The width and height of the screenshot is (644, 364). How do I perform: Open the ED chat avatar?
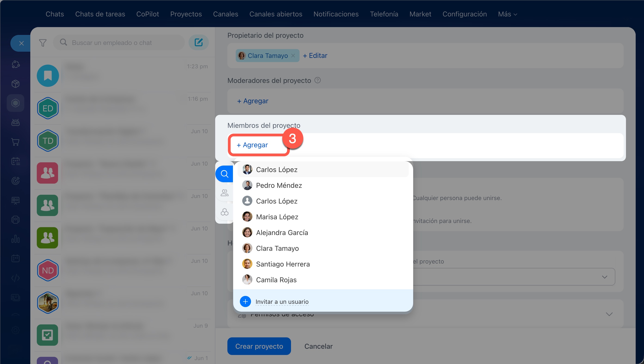(x=48, y=108)
